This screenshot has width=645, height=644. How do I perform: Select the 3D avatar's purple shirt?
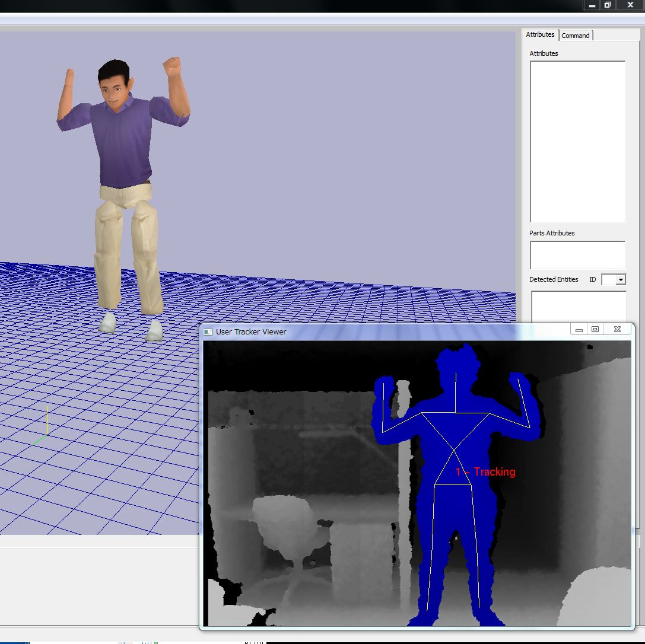pos(123,142)
